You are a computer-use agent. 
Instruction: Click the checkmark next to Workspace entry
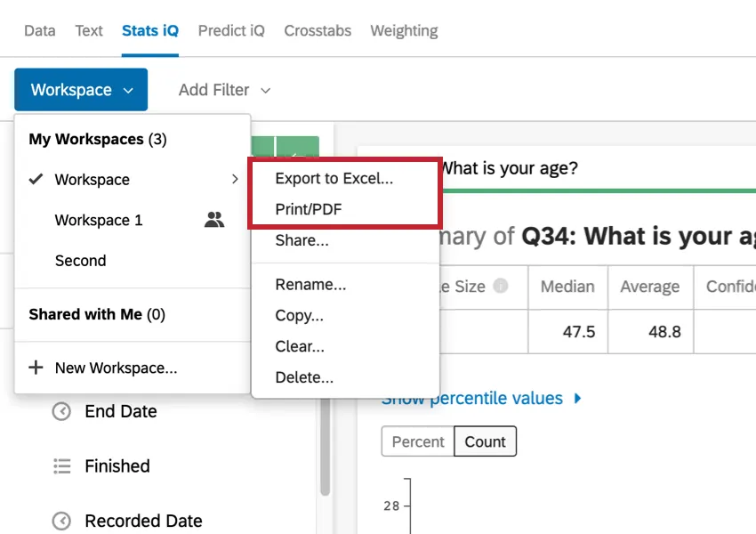[x=35, y=179]
